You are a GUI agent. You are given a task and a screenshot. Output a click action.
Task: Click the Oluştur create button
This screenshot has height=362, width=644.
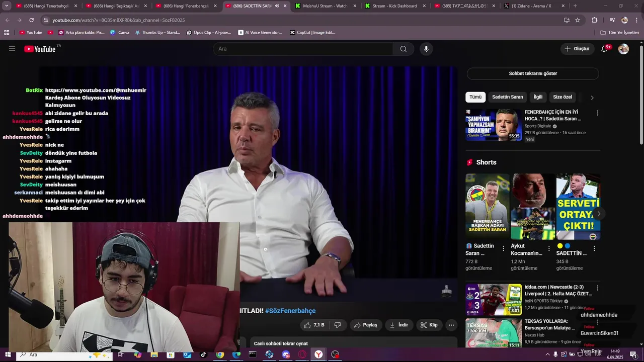[x=577, y=49]
